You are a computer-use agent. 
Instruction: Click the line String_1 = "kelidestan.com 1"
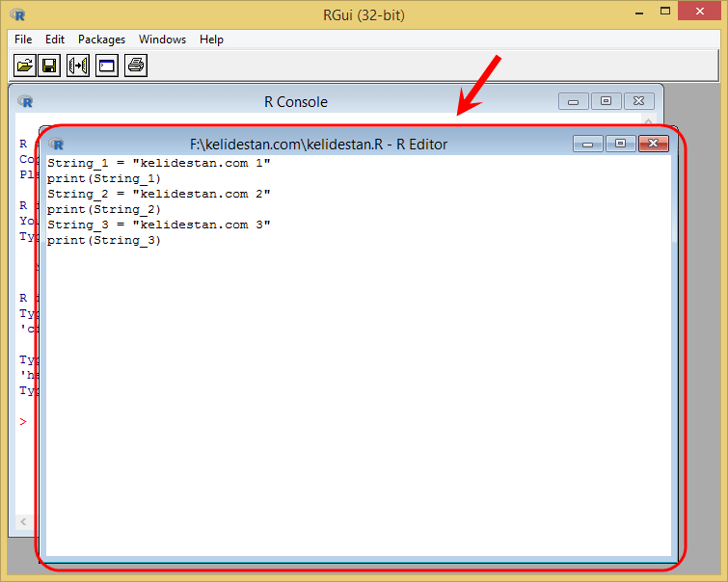(x=159, y=164)
